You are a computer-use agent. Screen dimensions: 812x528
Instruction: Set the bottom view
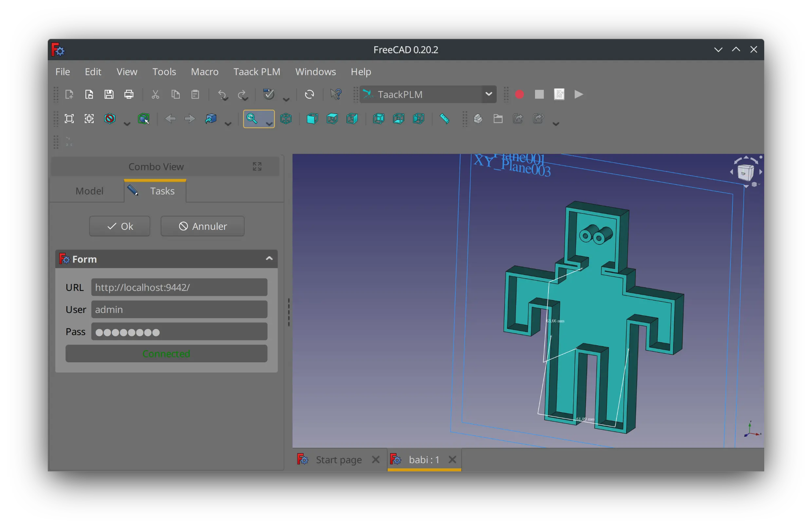[398, 119]
